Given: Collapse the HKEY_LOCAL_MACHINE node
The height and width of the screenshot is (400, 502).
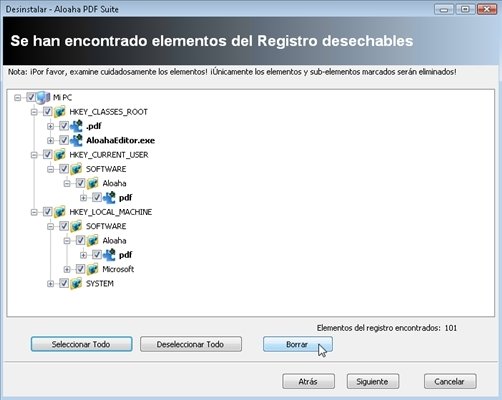Looking at the screenshot, I should 34,212.
